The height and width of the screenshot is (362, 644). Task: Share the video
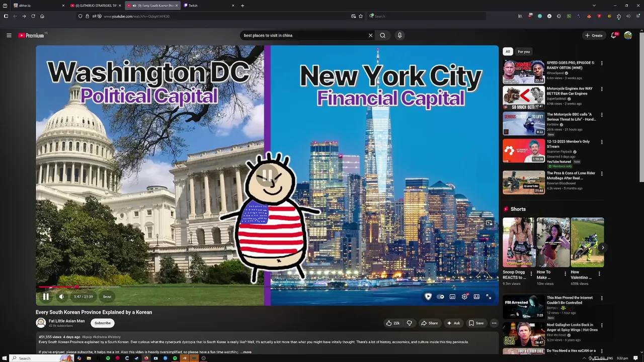[x=429, y=323]
